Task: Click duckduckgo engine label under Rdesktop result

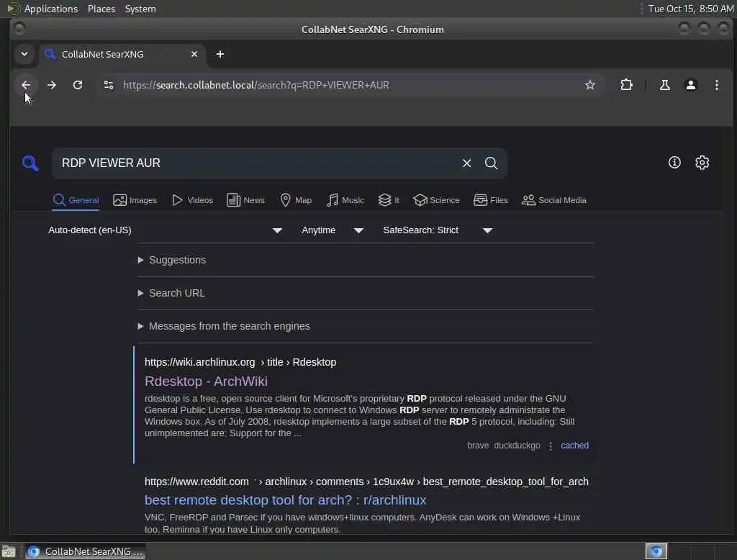Action: [x=517, y=446]
